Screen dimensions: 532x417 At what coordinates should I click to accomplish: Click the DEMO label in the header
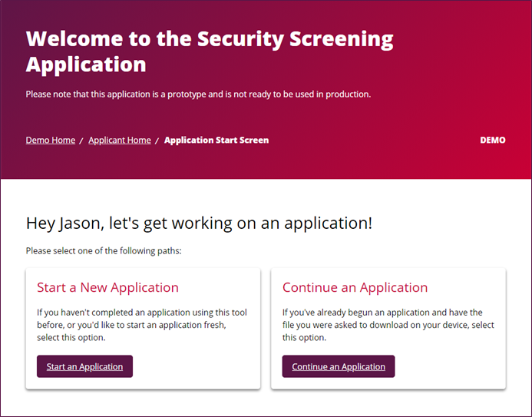tap(492, 141)
